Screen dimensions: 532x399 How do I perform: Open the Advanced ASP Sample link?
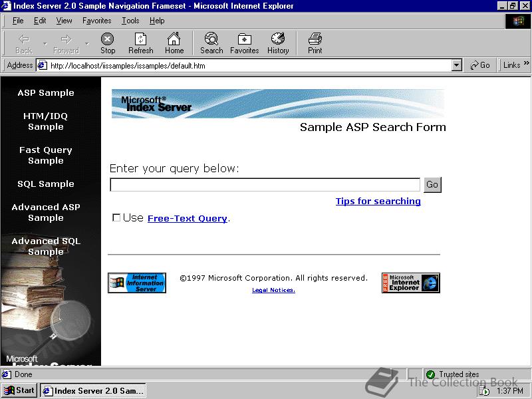(x=46, y=212)
